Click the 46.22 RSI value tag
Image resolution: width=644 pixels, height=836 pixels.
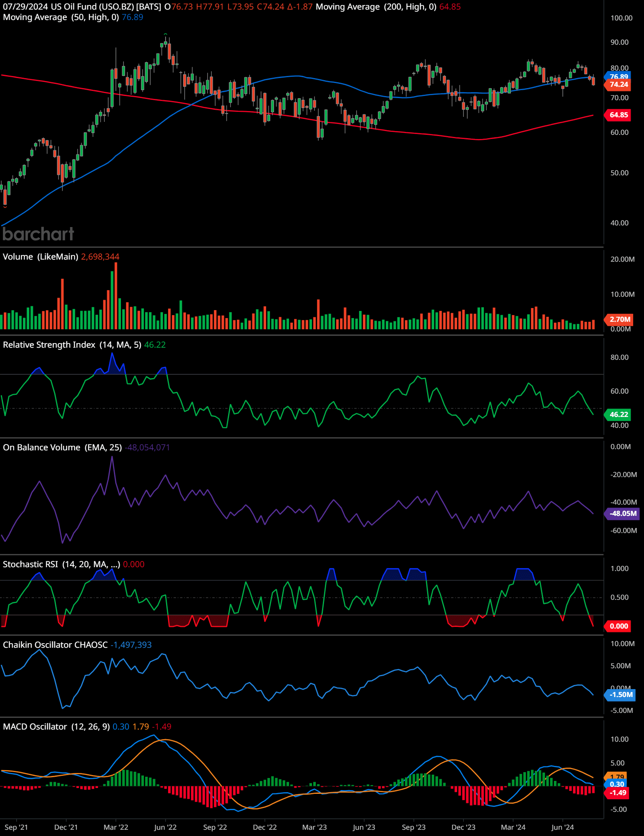618,415
